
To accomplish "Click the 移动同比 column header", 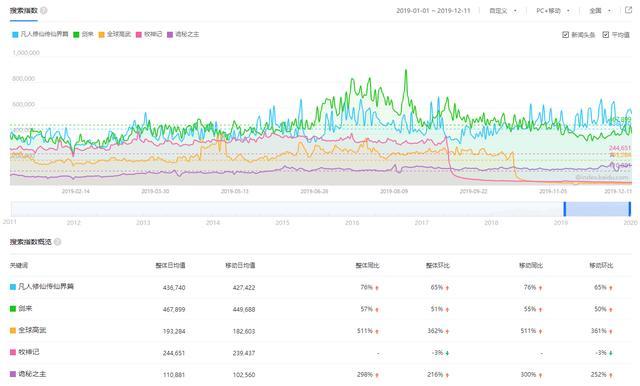I will pyautogui.click(x=531, y=265).
